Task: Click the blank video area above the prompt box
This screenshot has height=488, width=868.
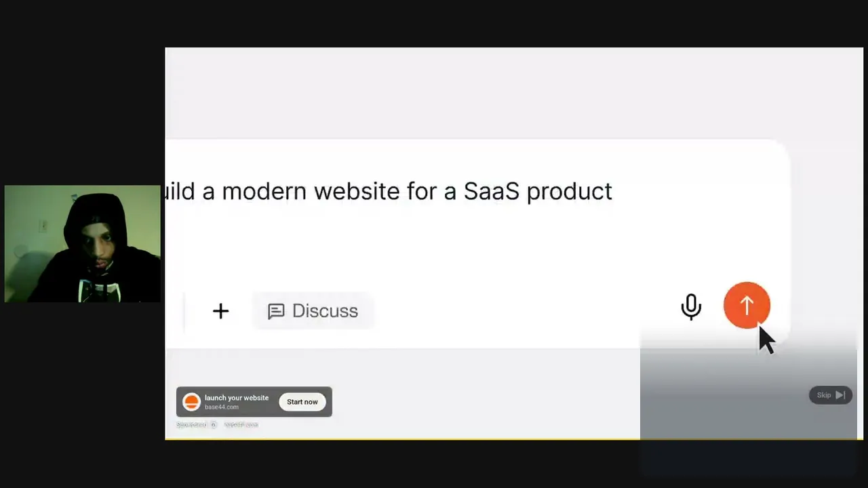Action: (475, 94)
